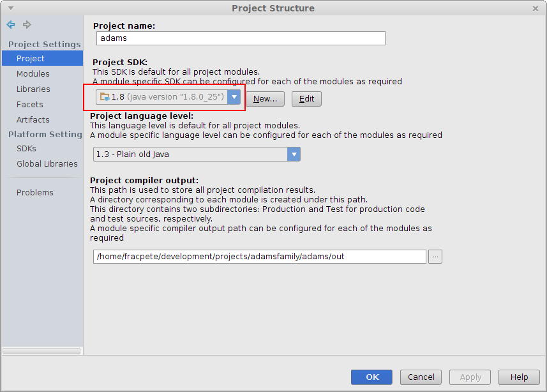Open SDKs under Platform Settings
This screenshot has height=392, width=547.
pos(26,149)
